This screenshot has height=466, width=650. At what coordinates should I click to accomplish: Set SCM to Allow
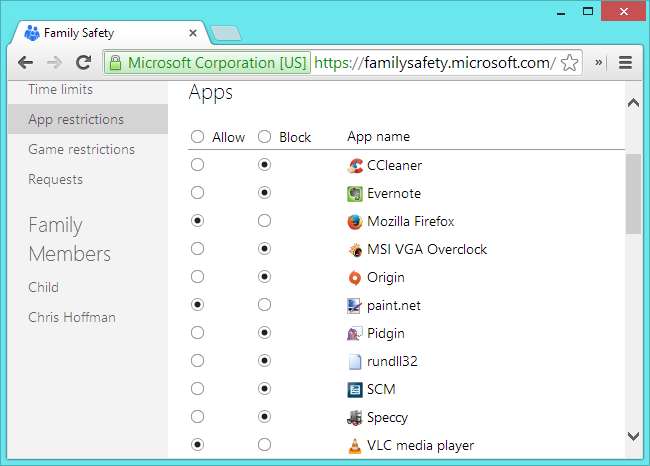coord(197,388)
